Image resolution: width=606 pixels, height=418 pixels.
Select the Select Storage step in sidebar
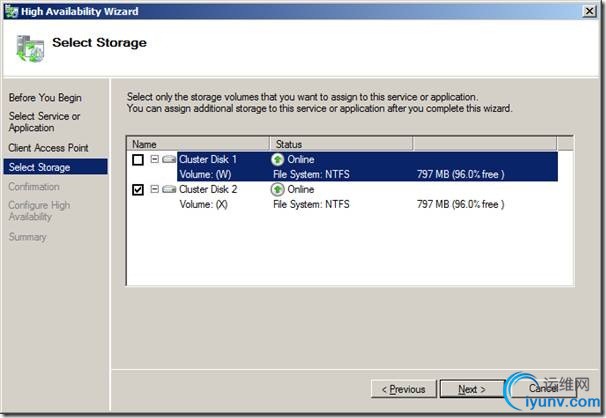pos(55,167)
